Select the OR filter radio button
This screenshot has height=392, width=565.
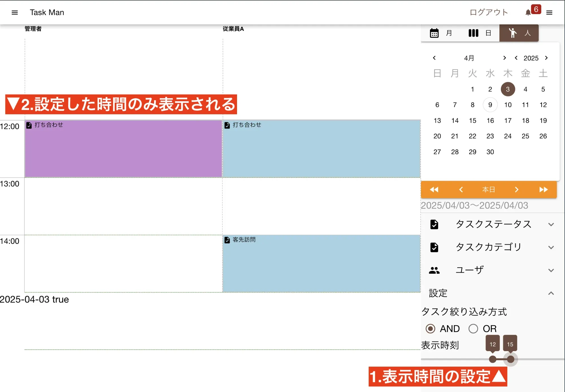tap(473, 329)
